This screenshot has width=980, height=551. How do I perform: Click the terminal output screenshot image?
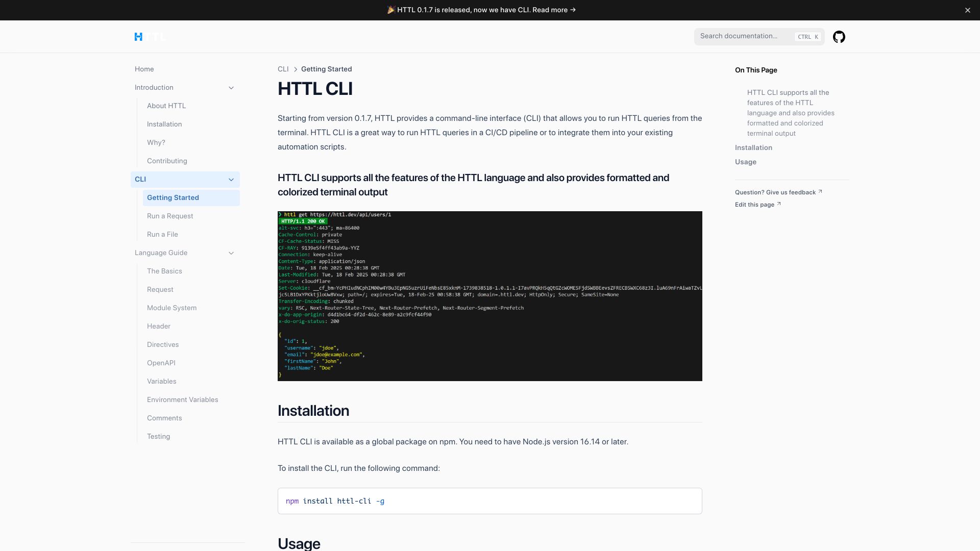coord(490,296)
